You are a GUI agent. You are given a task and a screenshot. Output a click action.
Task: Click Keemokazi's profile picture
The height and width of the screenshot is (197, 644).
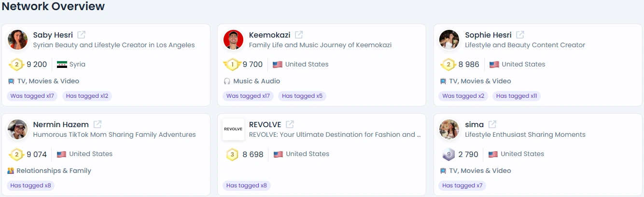click(x=234, y=39)
